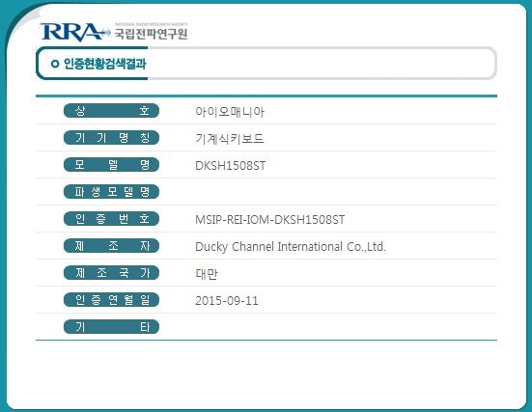Click the 파생모델명 label
532x412 pixels.
pyautogui.click(x=111, y=192)
